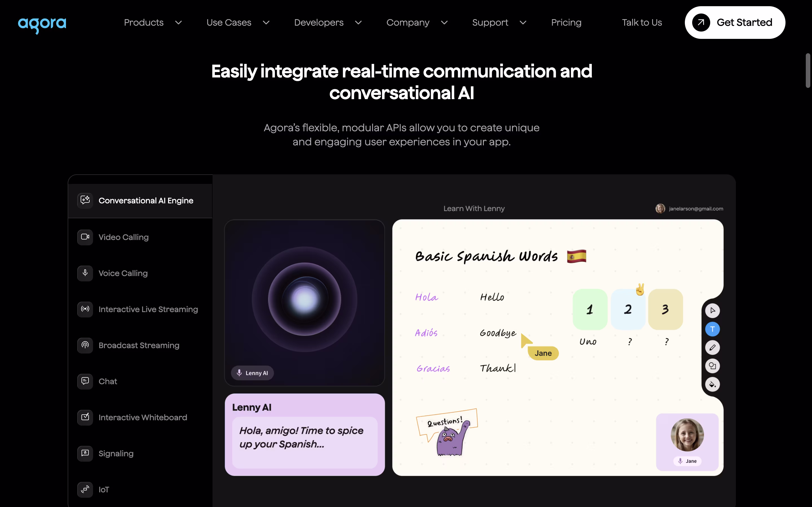Click the Video Calling camera icon
The image size is (812, 507).
85,237
